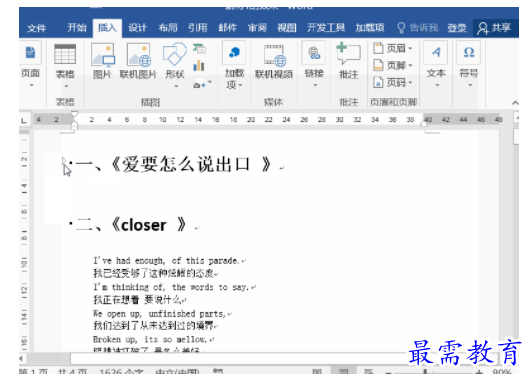Screen dimensions: 530x384
Task: Open the 页眉 Header dropdown
Action: pos(393,48)
